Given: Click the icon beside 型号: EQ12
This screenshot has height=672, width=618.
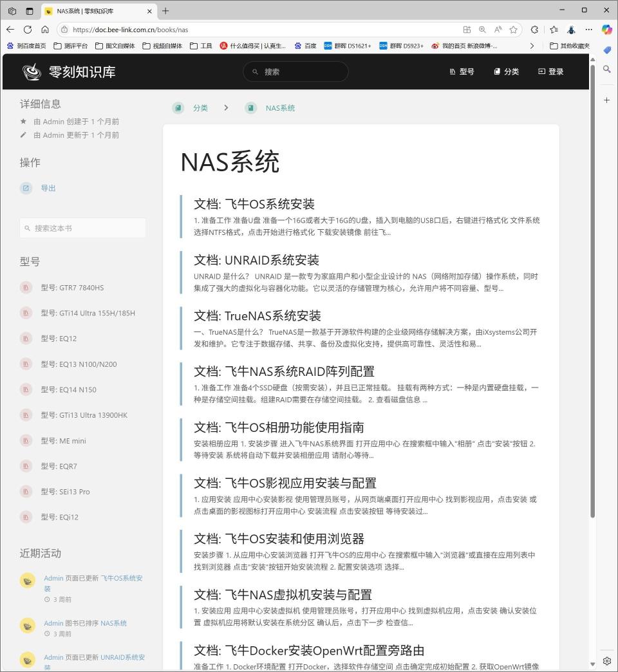Looking at the screenshot, I should pos(26,339).
